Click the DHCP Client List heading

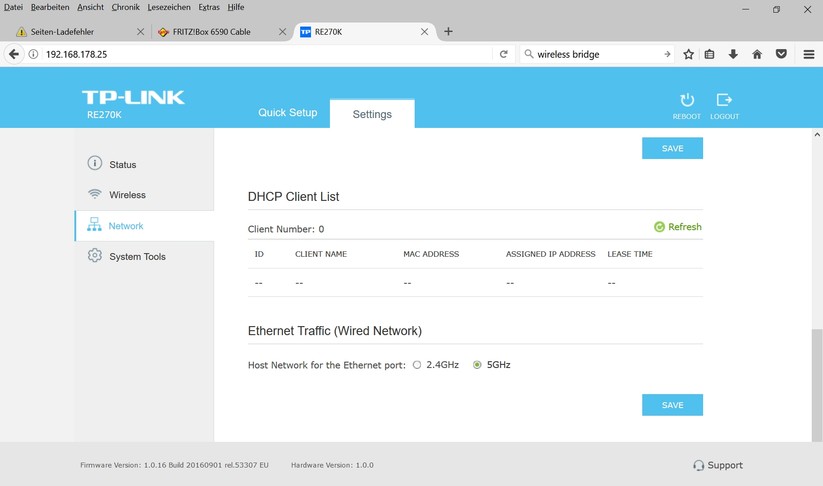point(293,196)
